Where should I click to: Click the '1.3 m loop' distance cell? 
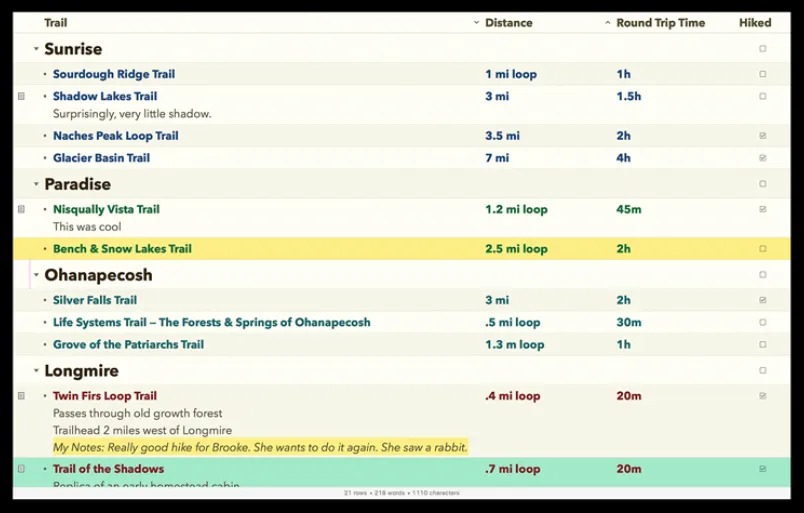pos(514,344)
